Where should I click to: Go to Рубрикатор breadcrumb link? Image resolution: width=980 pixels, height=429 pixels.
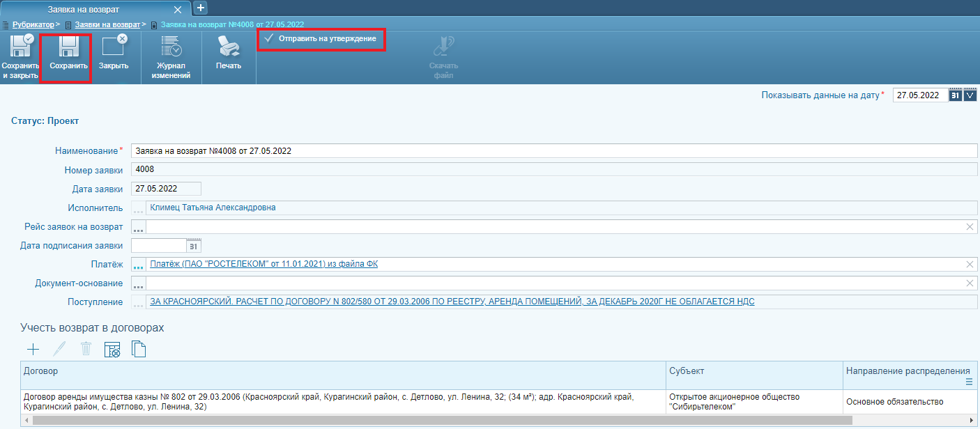(33, 24)
